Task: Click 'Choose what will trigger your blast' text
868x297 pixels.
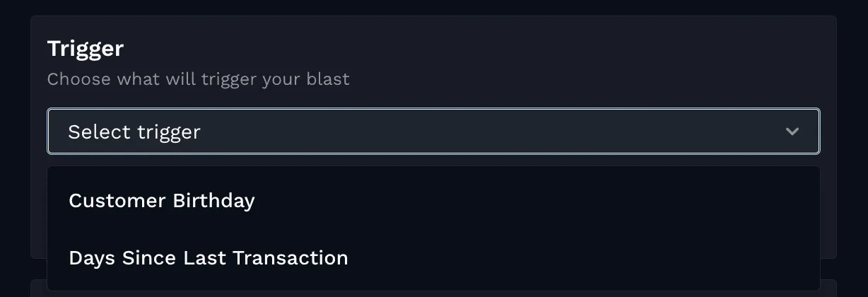Action: [x=199, y=79]
